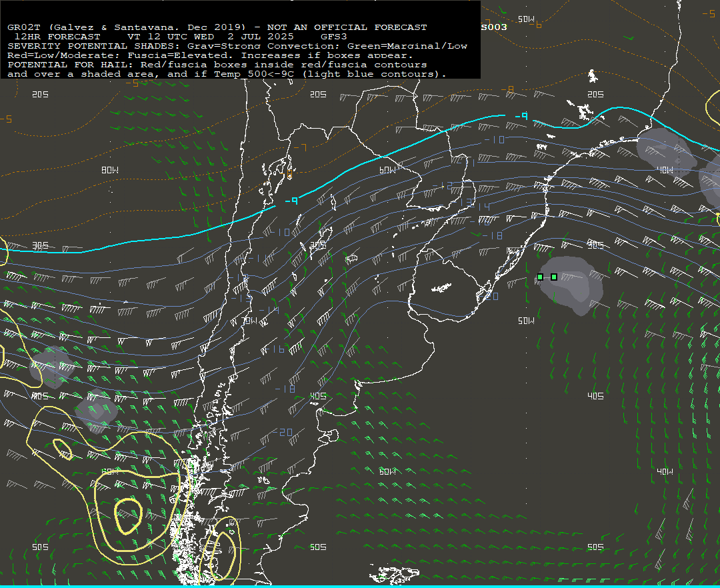The height and width of the screenshot is (588, 720).
Task: Click the 'GFS3' model label
Action: [334, 37]
